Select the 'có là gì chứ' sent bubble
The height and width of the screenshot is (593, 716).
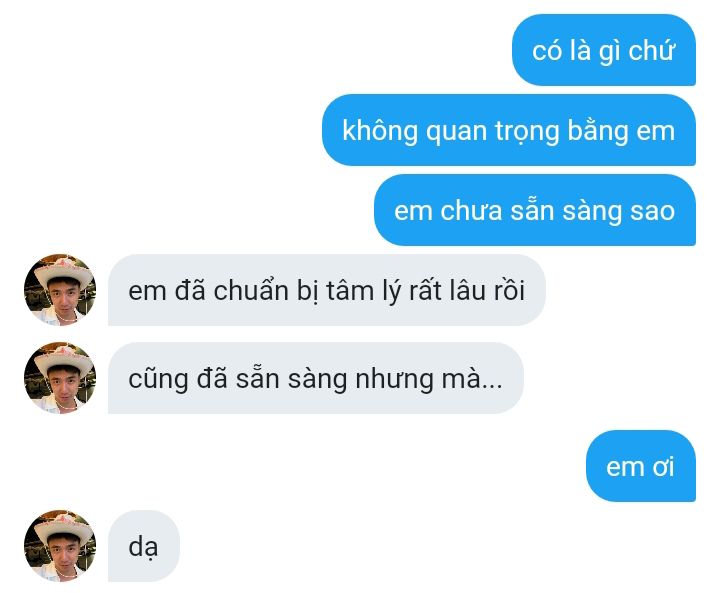(604, 50)
